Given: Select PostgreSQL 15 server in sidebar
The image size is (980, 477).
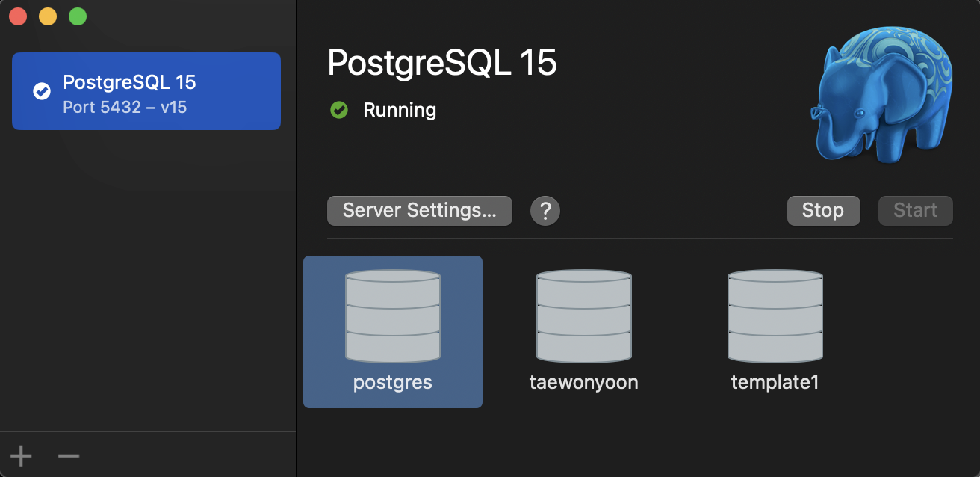Looking at the screenshot, I should [x=146, y=91].
